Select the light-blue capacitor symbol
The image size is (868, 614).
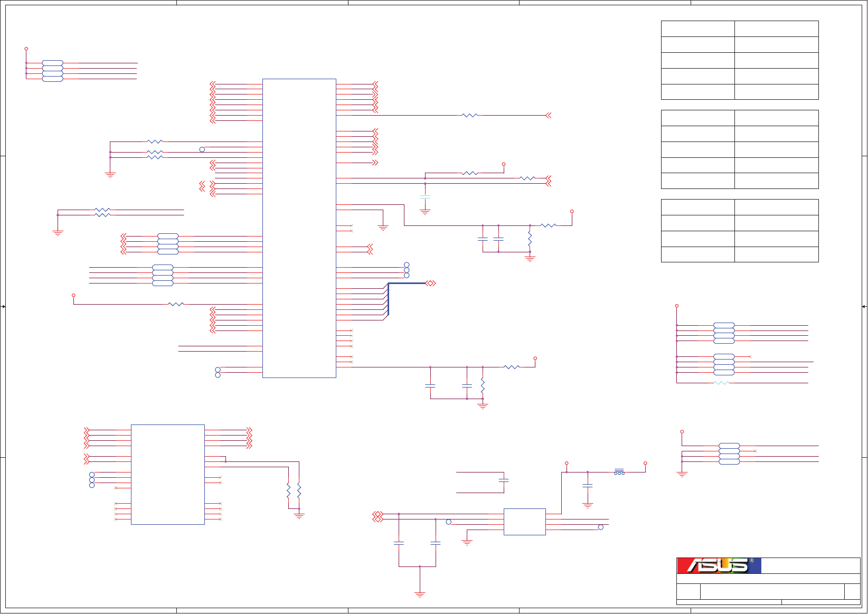425,197
